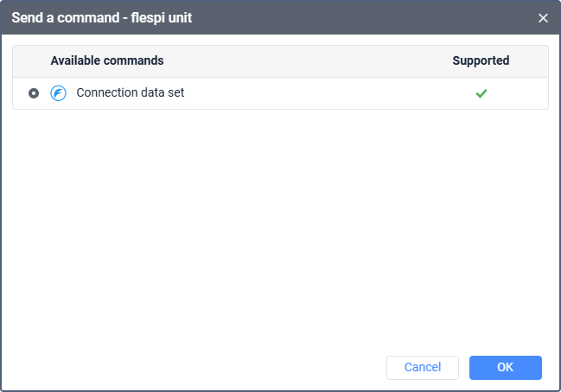This screenshot has width=561, height=392.
Task: Click the Supported column header
Action: pos(481,60)
